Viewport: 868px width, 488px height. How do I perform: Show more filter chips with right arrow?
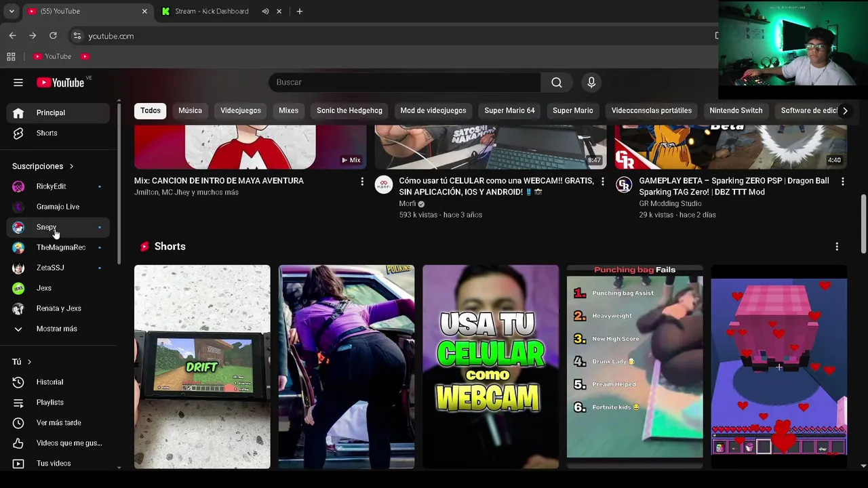(844, 110)
